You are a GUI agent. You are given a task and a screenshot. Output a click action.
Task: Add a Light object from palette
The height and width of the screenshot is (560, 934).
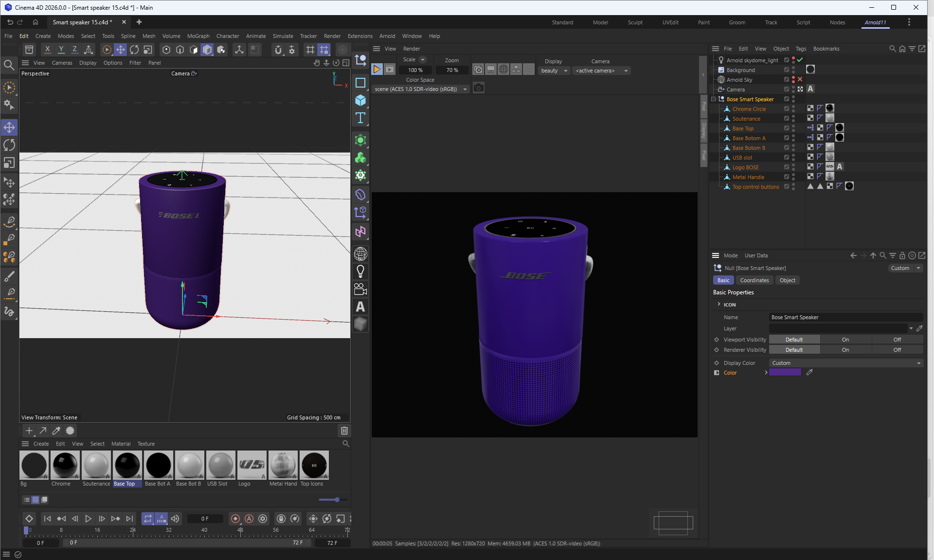click(x=360, y=271)
